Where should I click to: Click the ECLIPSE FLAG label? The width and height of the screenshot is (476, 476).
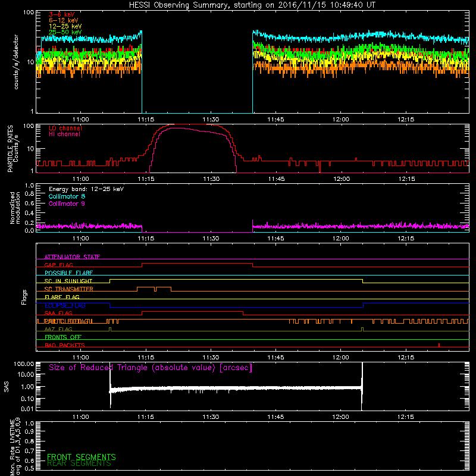[x=65, y=305]
